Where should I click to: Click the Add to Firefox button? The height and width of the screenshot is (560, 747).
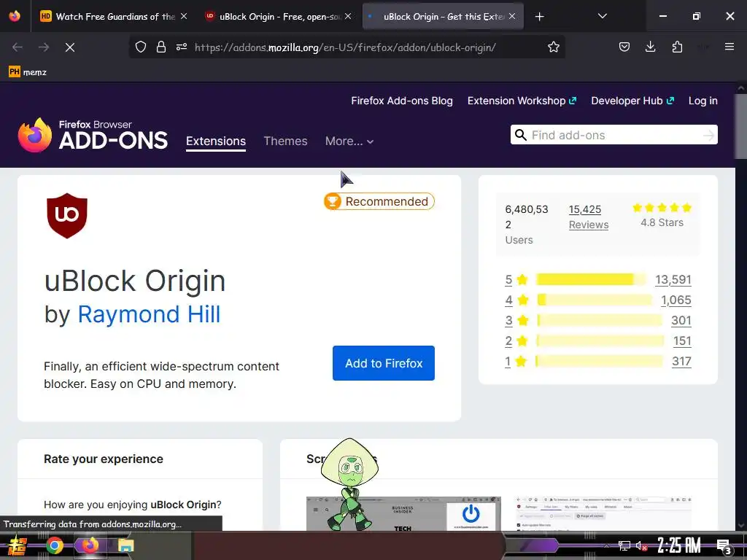384,363
